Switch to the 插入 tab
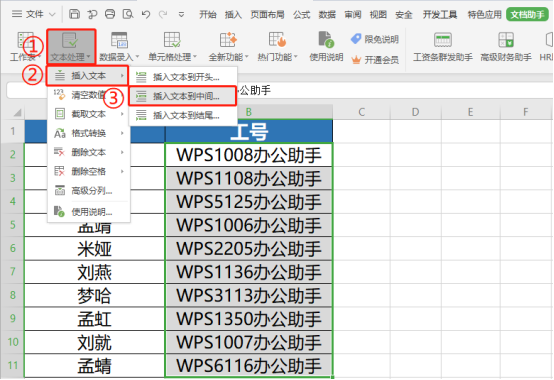554x380 pixels. [x=233, y=14]
